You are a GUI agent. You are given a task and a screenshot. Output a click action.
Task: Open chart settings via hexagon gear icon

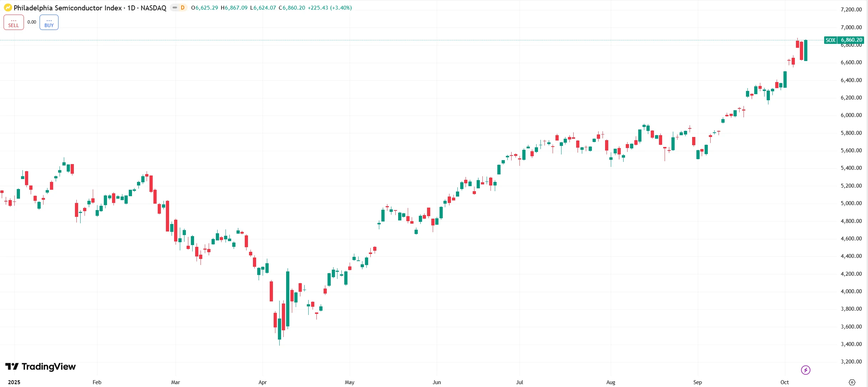[x=852, y=382]
